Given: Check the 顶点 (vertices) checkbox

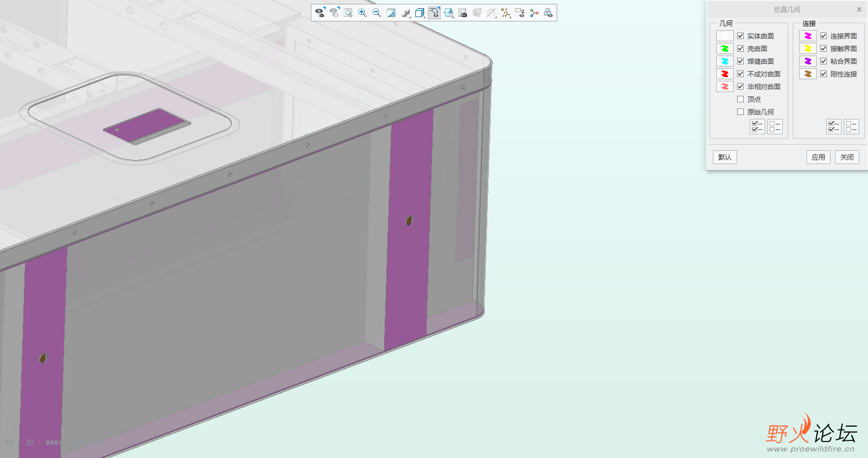Looking at the screenshot, I should click(x=740, y=99).
